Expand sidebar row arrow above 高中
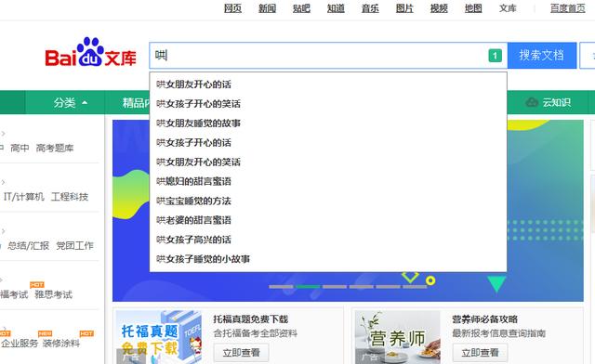Image resolution: width=595 pixels, height=364 pixels. 3,134
